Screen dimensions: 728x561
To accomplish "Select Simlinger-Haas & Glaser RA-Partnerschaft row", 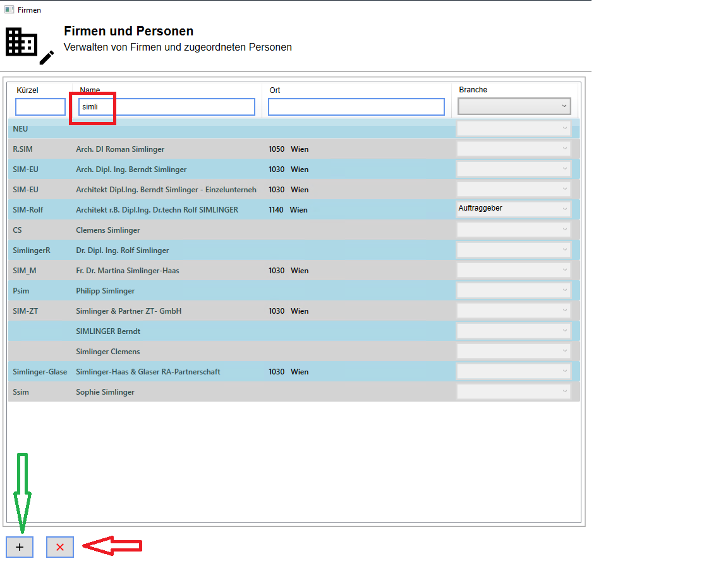I will (148, 372).
